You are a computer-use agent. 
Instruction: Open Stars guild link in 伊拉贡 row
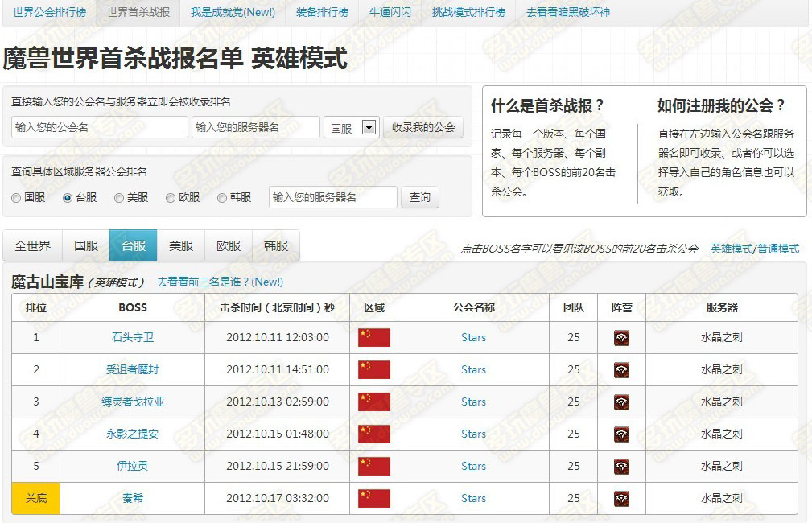pos(473,466)
